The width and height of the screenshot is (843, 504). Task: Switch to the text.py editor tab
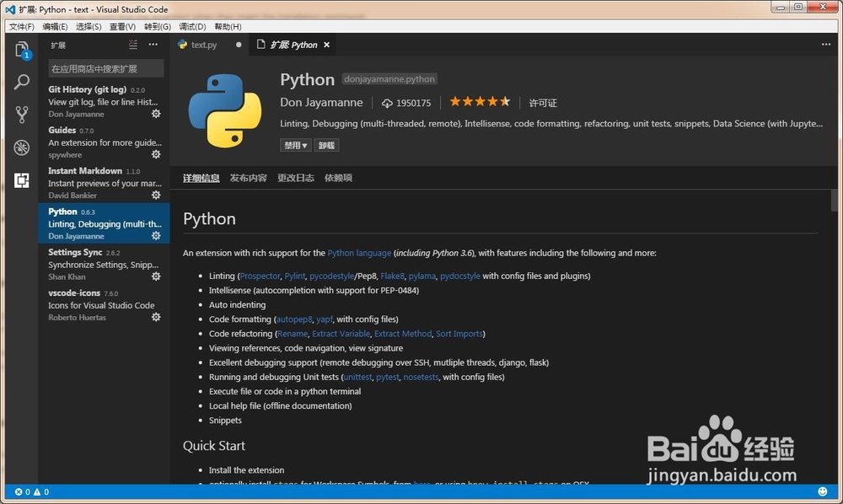point(210,45)
